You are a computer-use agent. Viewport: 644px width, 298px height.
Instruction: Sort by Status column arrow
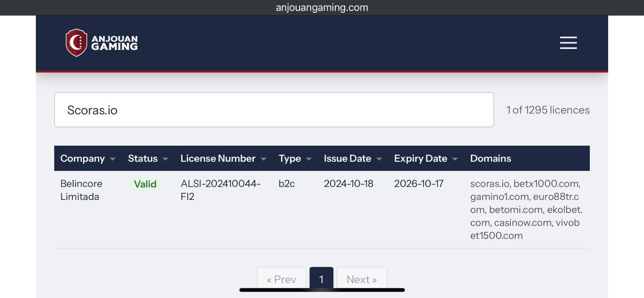(x=165, y=159)
